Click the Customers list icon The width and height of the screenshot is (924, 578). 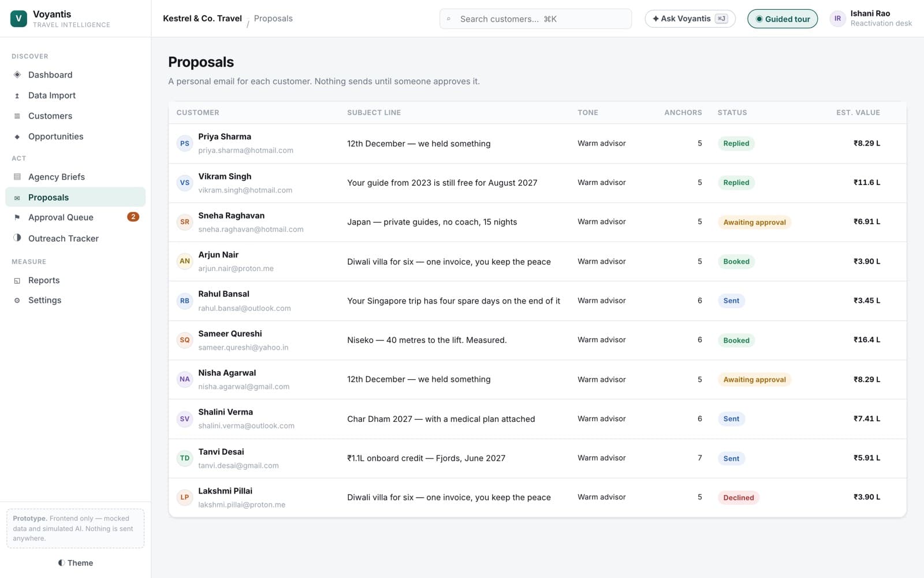coord(17,116)
